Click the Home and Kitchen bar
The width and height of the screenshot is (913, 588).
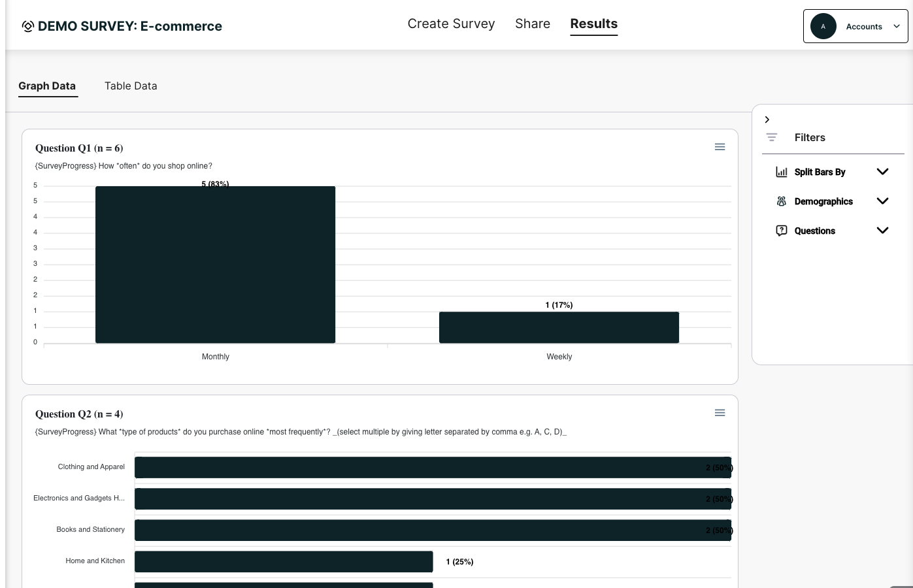click(x=284, y=562)
